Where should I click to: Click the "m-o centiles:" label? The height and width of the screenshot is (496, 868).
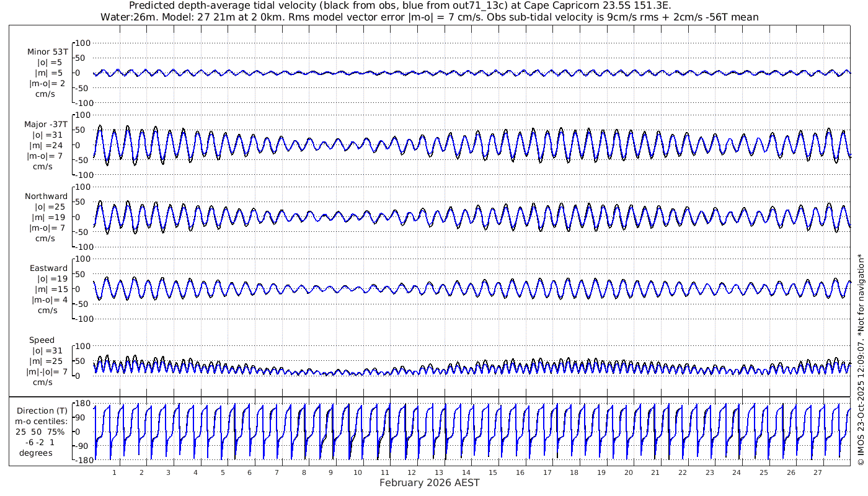click(40, 421)
